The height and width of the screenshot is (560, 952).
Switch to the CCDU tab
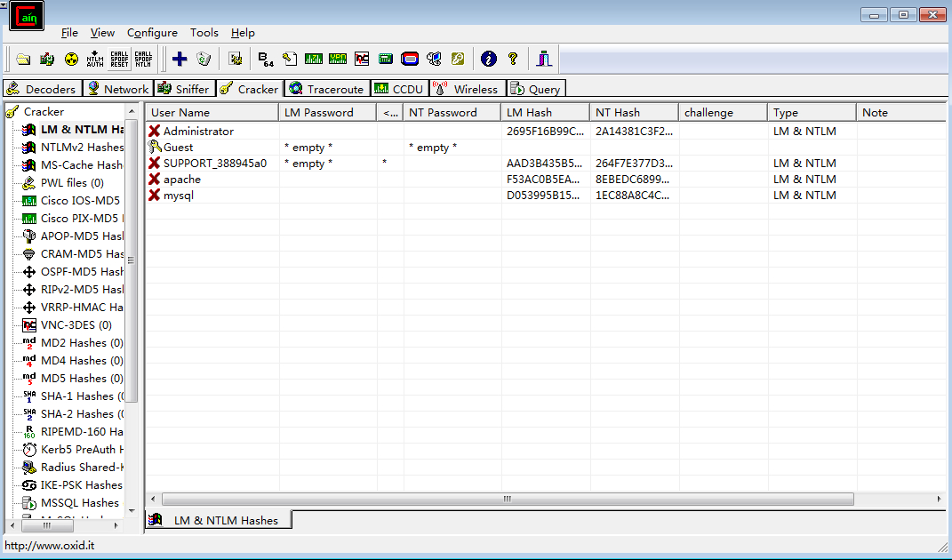coord(399,89)
